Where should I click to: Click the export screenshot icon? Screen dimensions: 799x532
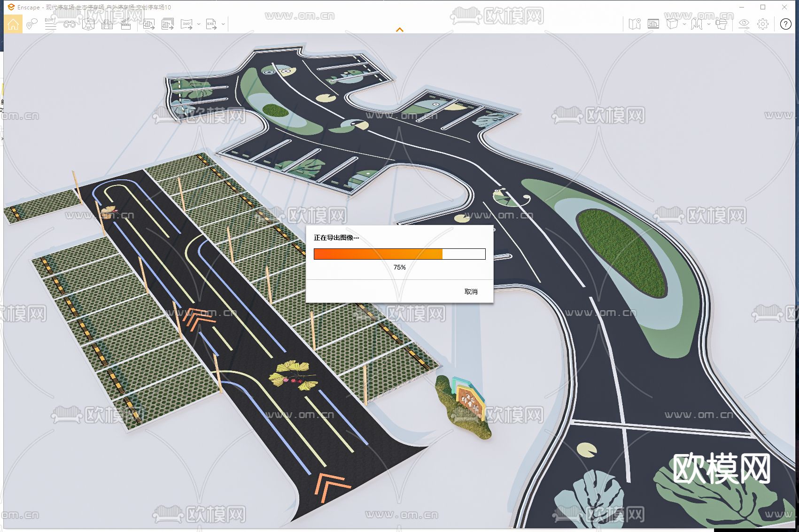click(149, 24)
